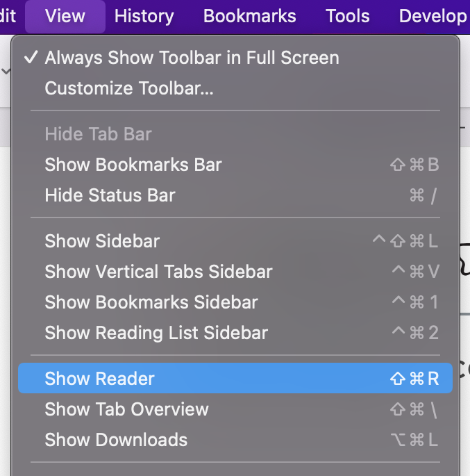Choose Show Reading List Sidebar
The width and height of the screenshot is (470, 476).
click(235, 333)
